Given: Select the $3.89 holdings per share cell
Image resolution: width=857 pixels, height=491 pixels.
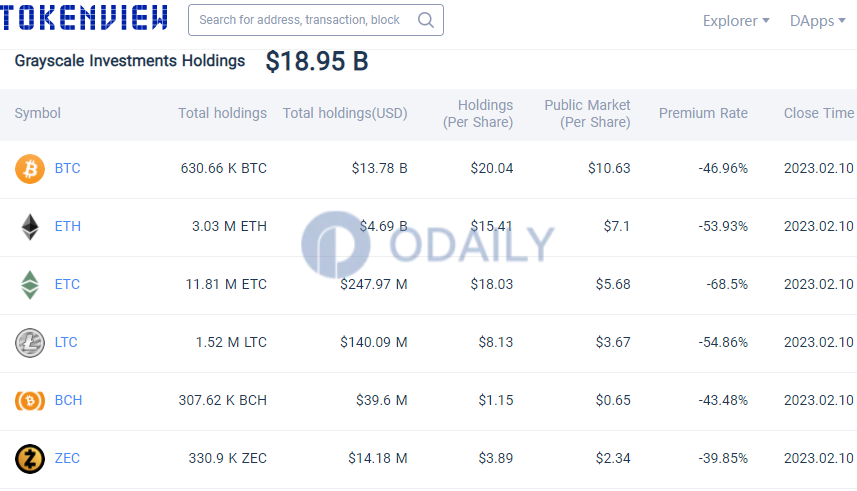Looking at the screenshot, I should [496, 458].
